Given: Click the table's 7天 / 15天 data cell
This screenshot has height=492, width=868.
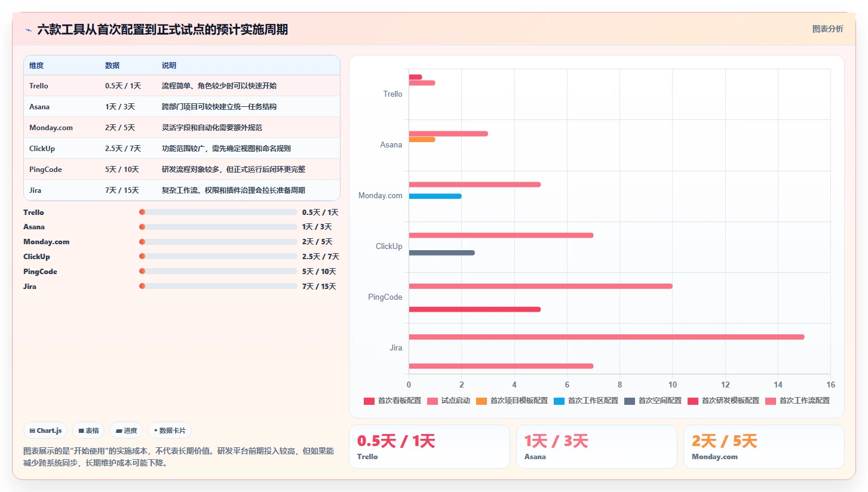Looking at the screenshot, I should click(x=122, y=190).
